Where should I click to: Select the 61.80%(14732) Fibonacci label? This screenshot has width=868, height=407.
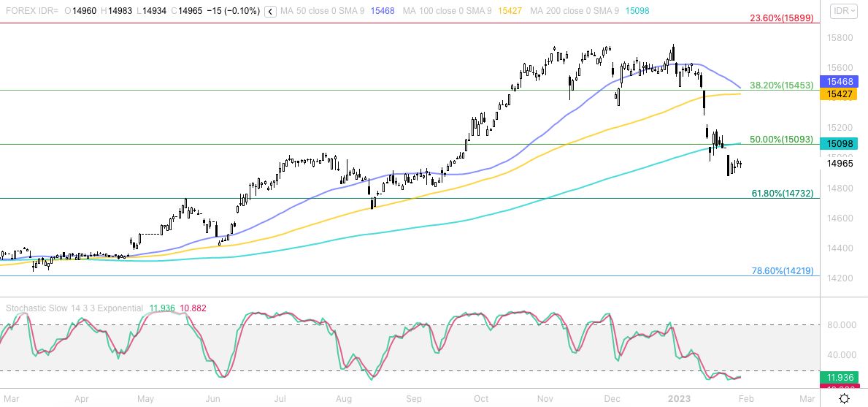(782, 193)
